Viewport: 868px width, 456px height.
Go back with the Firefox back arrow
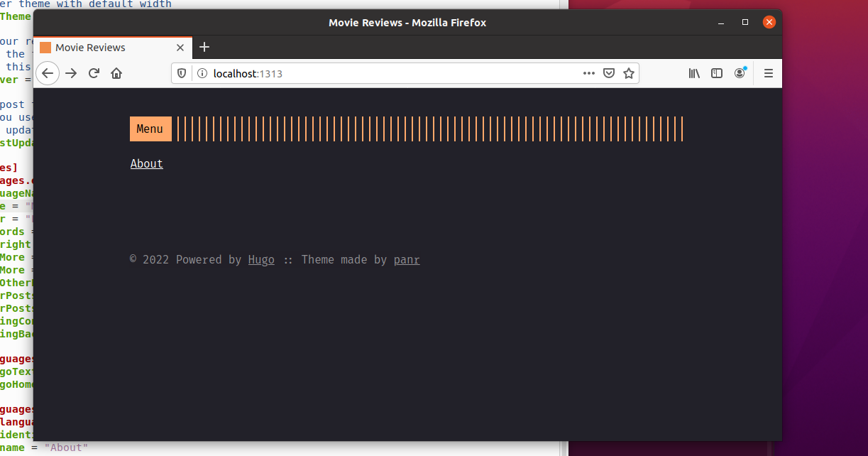[x=48, y=73]
